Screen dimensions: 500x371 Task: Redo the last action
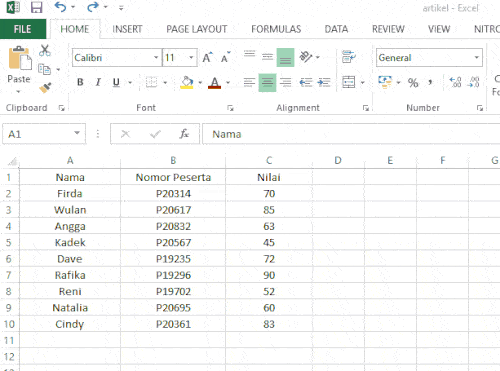point(93,7)
